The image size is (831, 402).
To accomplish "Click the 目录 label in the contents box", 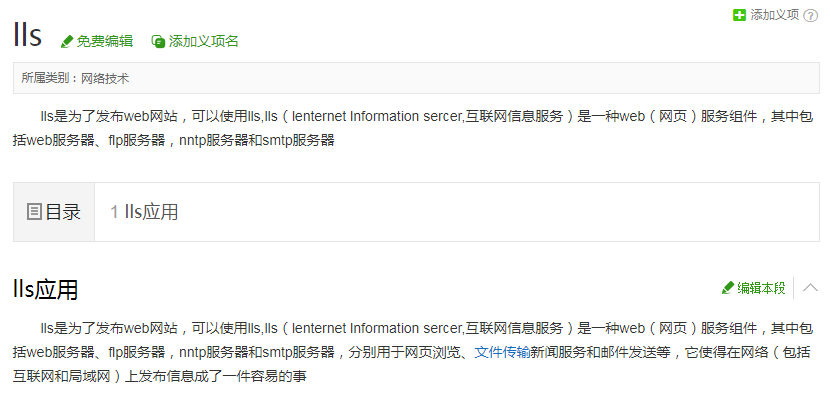I will coord(63,212).
